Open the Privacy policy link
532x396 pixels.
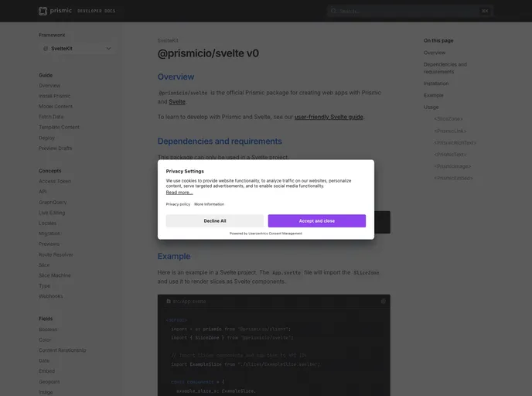[178, 204]
